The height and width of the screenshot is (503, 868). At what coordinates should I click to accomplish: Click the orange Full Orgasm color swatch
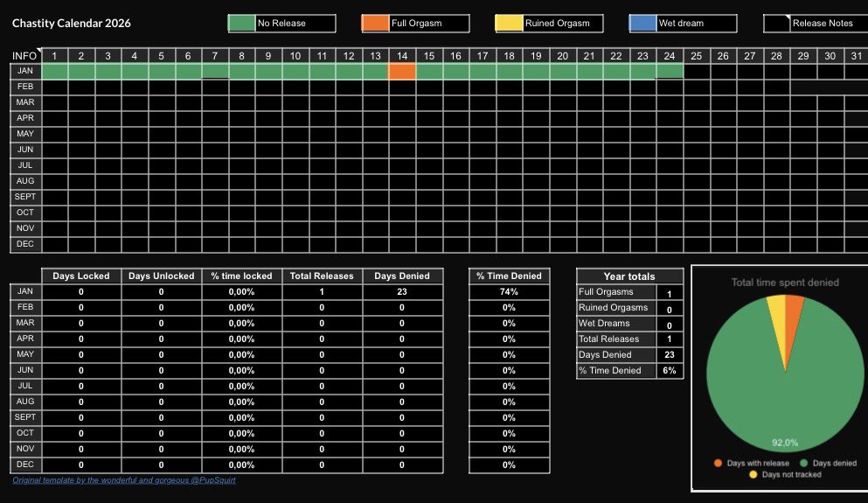click(x=375, y=24)
